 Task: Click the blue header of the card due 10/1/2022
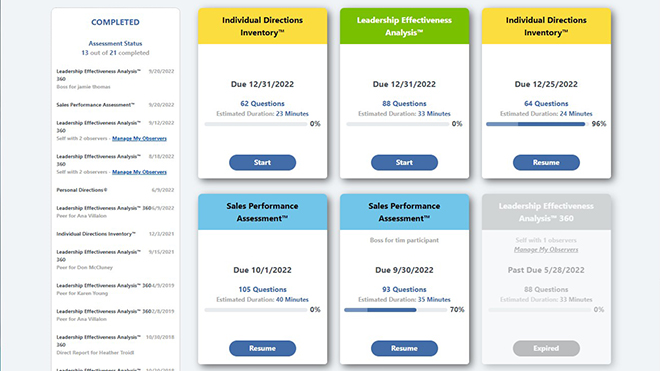(x=262, y=212)
